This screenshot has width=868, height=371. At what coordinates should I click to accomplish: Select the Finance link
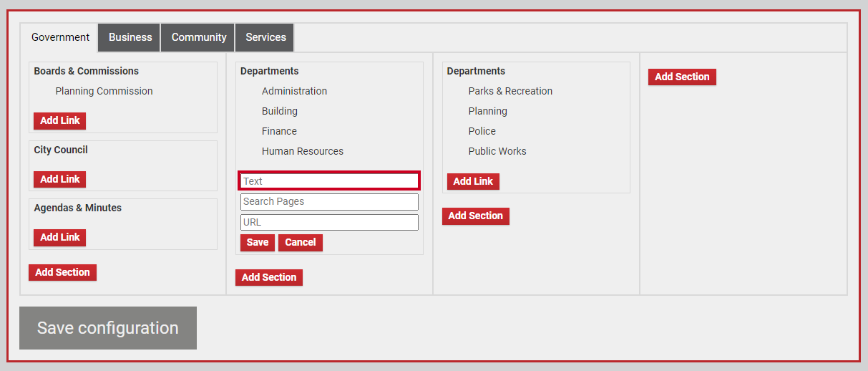pyautogui.click(x=279, y=131)
